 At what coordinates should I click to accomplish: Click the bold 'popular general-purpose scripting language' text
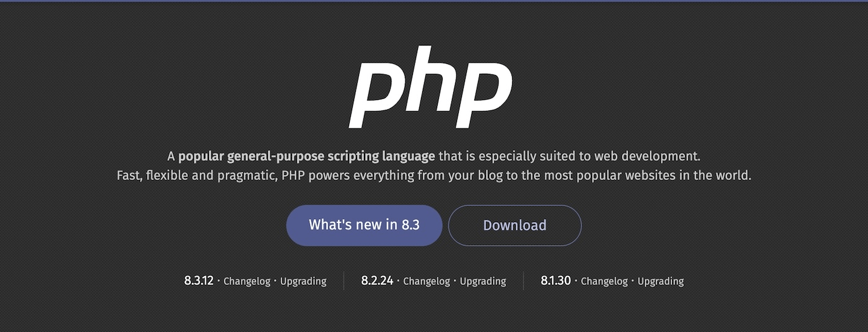[x=307, y=156]
